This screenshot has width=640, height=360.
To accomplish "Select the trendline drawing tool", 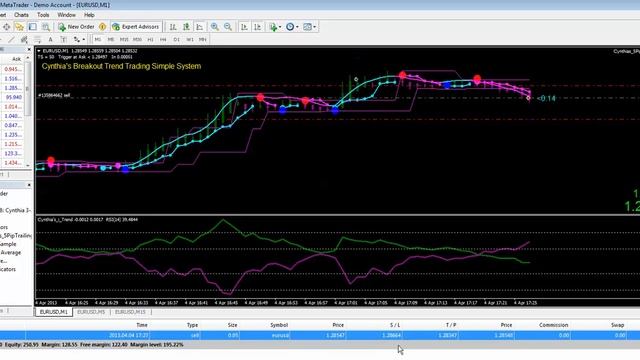I will click(x=11, y=40).
